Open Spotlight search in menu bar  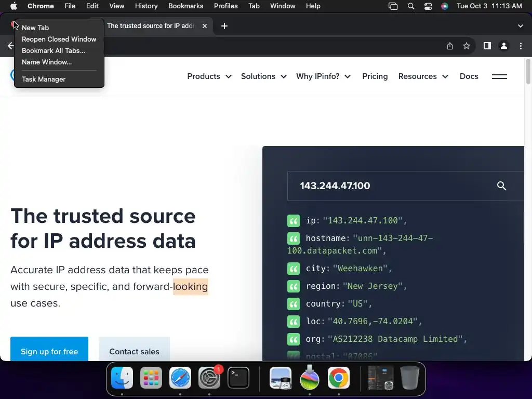tap(411, 6)
